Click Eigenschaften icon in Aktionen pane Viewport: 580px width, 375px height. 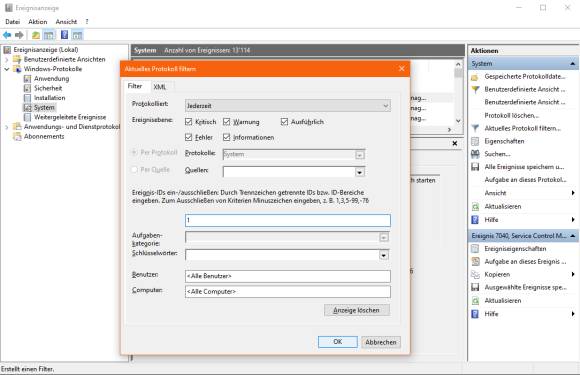pyautogui.click(x=475, y=141)
